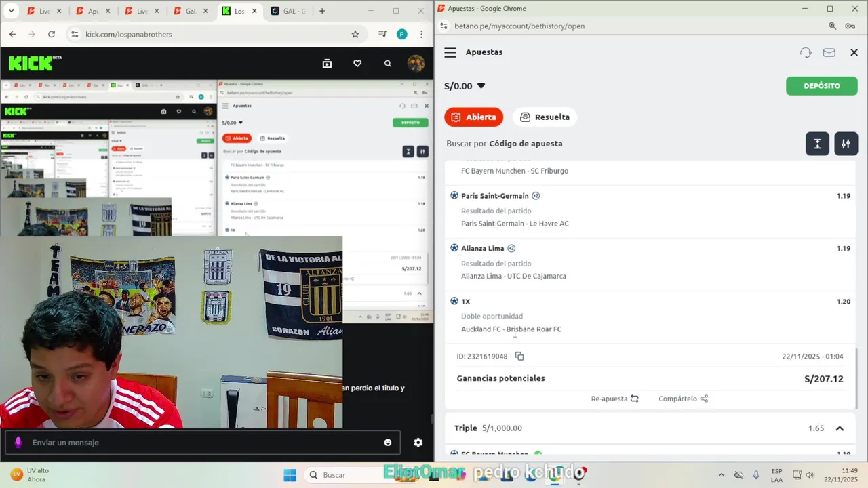Click the soccer ball icon beside 1X
This screenshot has height=488, width=868.
[454, 301]
